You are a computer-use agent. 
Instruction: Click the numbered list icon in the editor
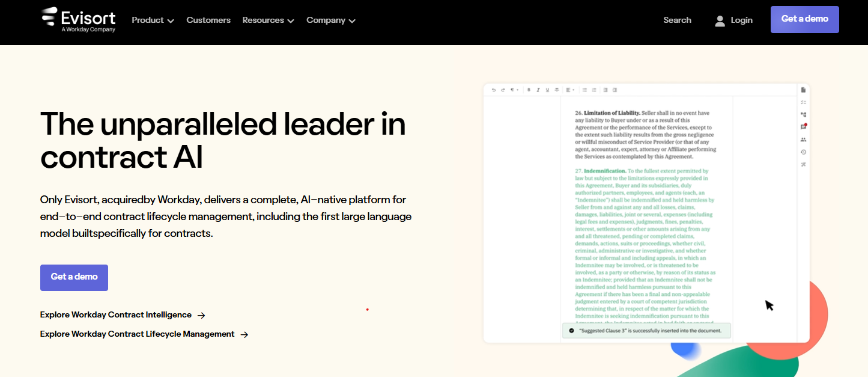(x=594, y=90)
